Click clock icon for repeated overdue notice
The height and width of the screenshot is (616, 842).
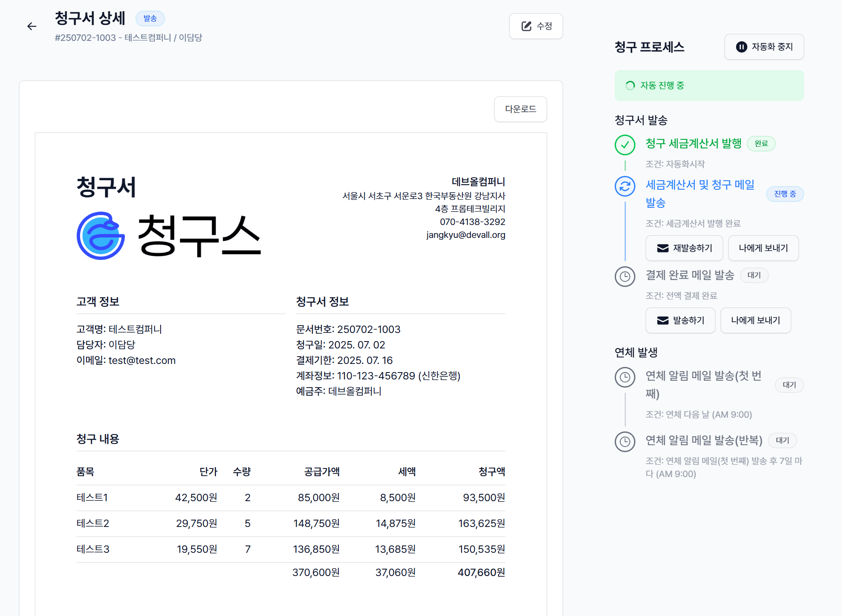[625, 442]
